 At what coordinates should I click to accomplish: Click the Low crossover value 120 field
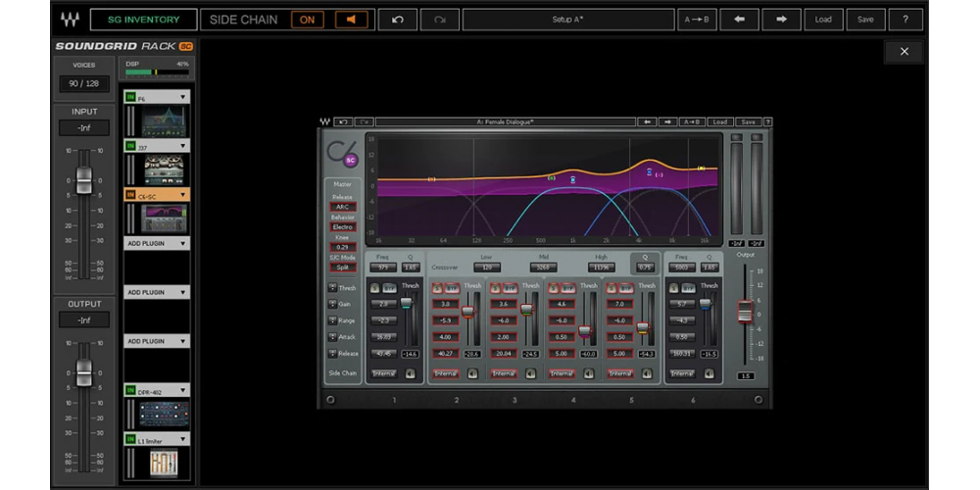[x=487, y=268]
